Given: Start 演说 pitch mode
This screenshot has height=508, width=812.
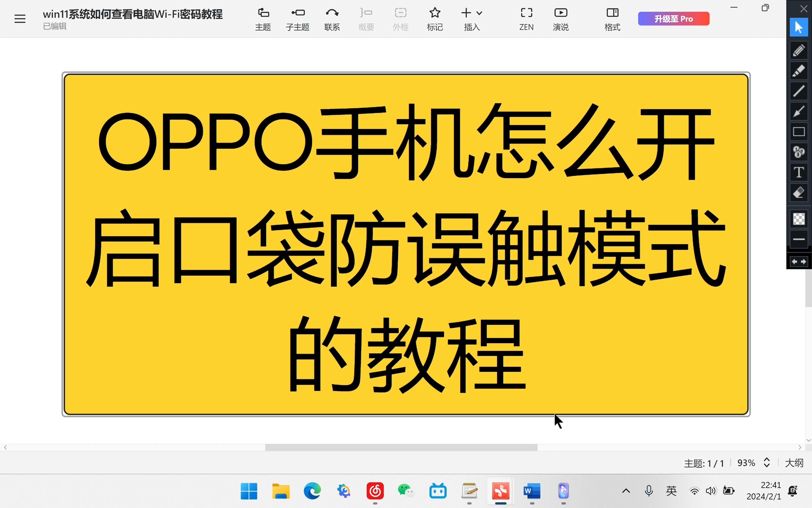Looking at the screenshot, I should pos(561,19).
